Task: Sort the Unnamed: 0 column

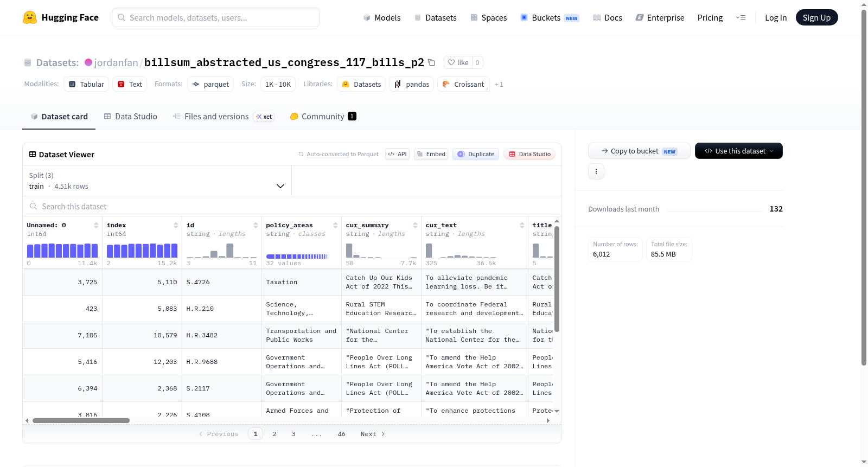Action: tap(96, 225)
